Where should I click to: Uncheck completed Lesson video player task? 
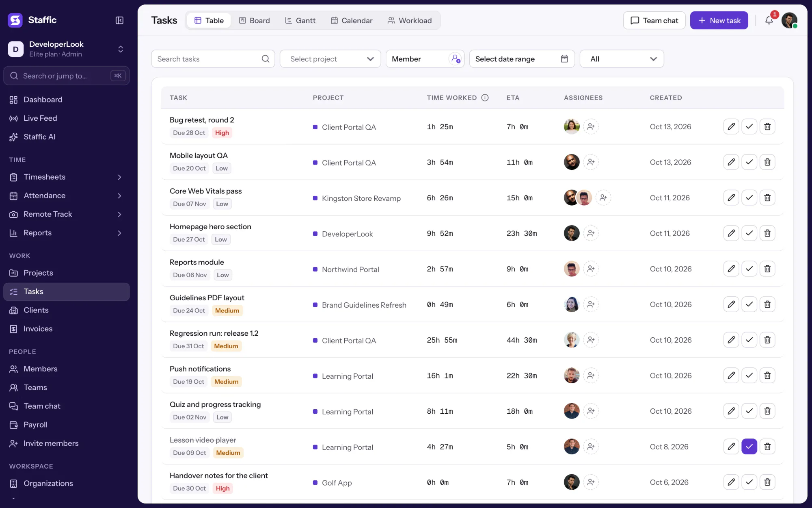coord(749,447)
